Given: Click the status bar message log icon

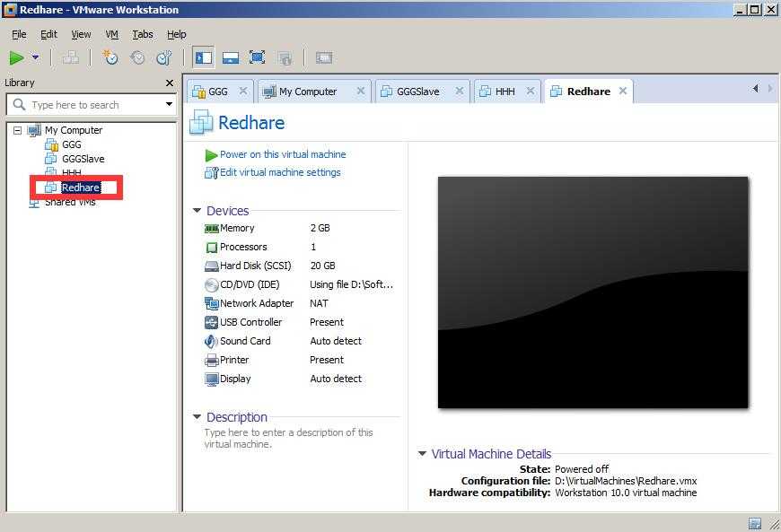Looking at the screenshot, I should (x=755, y=523).
